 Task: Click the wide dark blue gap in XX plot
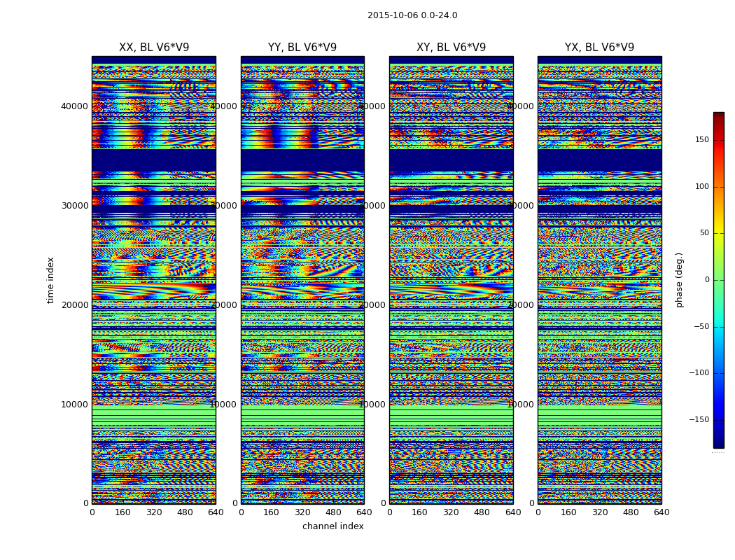click(154, 160)
